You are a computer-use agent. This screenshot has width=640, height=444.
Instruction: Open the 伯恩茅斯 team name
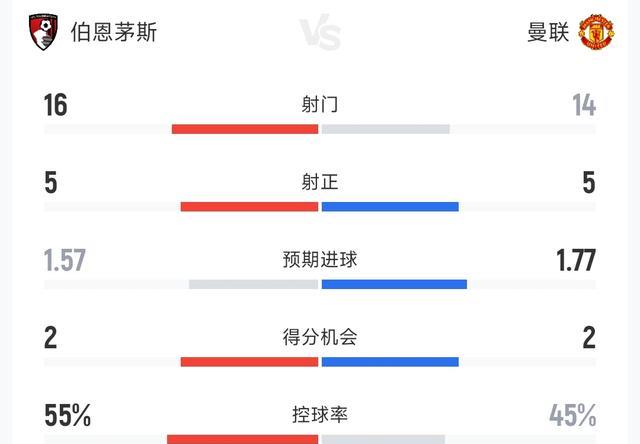coord(114,32)
